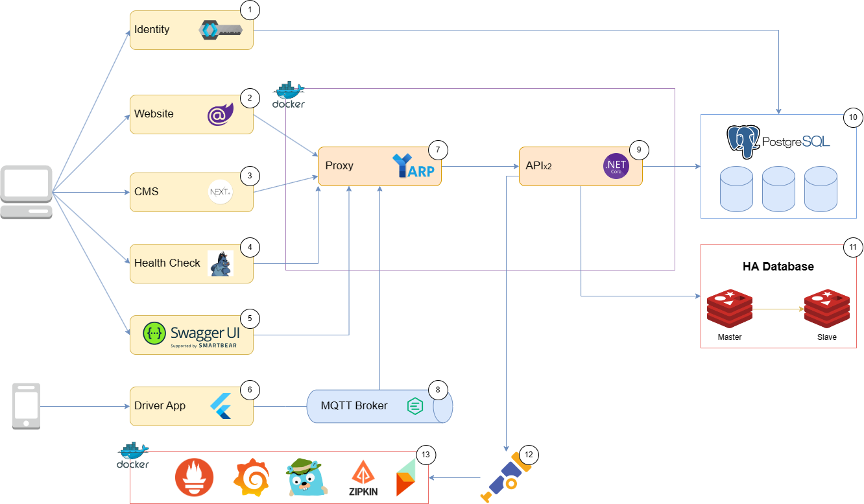Click the "Supported by SMARTBEAR" caption

(203, 346)
